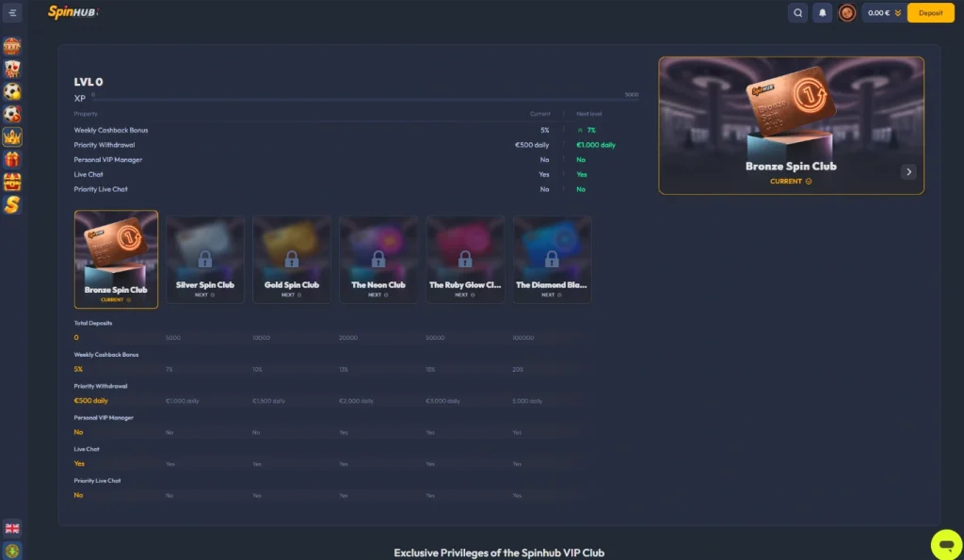The width and height of the screenshot is (964, 560).
Task: Click the Priority Live Chat property row label
Action: [101, 189]
